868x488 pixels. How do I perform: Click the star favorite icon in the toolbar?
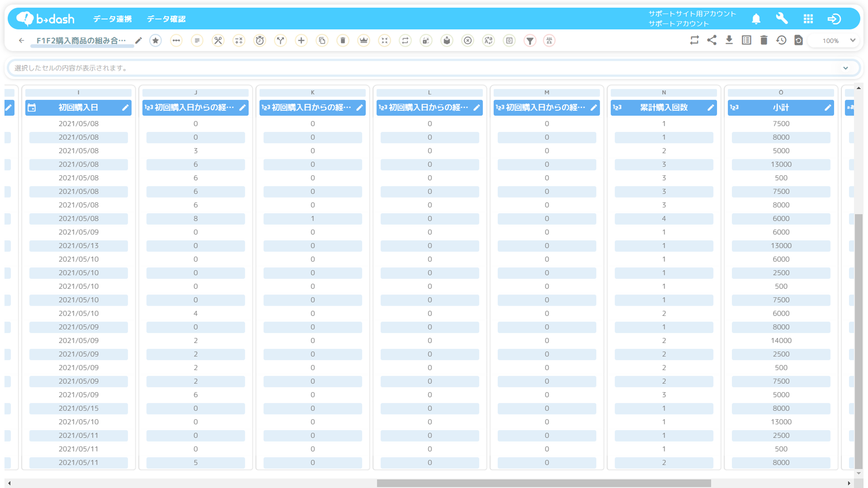pyautogui.click(x=155, y=40)
